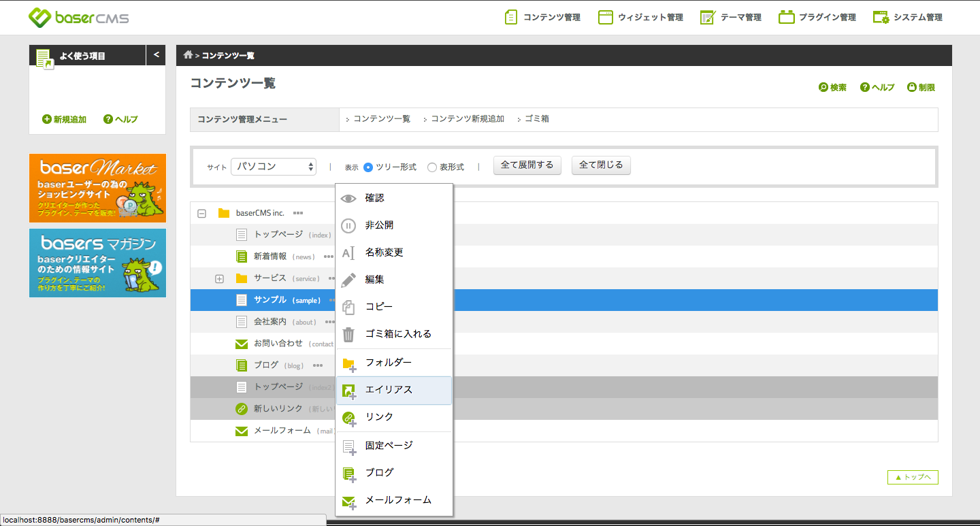
Task: Open コンテンツ管理 from the top navigation
Action: 542,17
